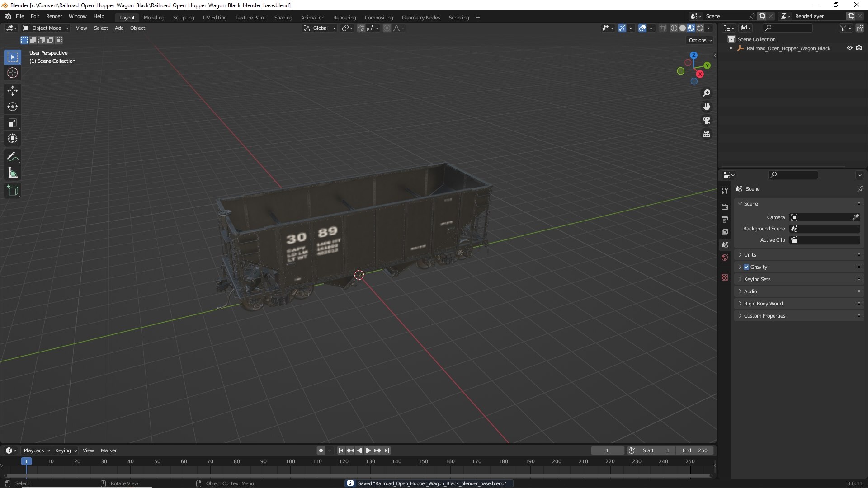Open Output properties tab icon
868x488 pixels.
[x=725, y=219]
